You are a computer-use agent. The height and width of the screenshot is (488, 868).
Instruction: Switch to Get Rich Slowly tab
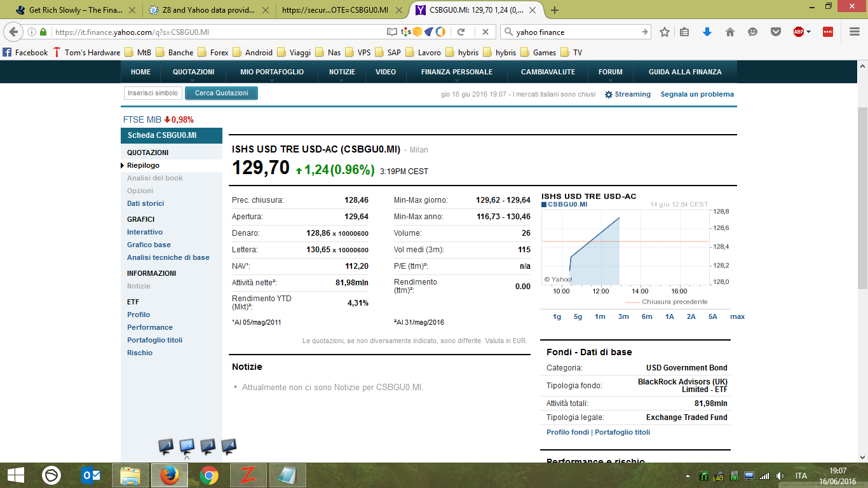75,10
